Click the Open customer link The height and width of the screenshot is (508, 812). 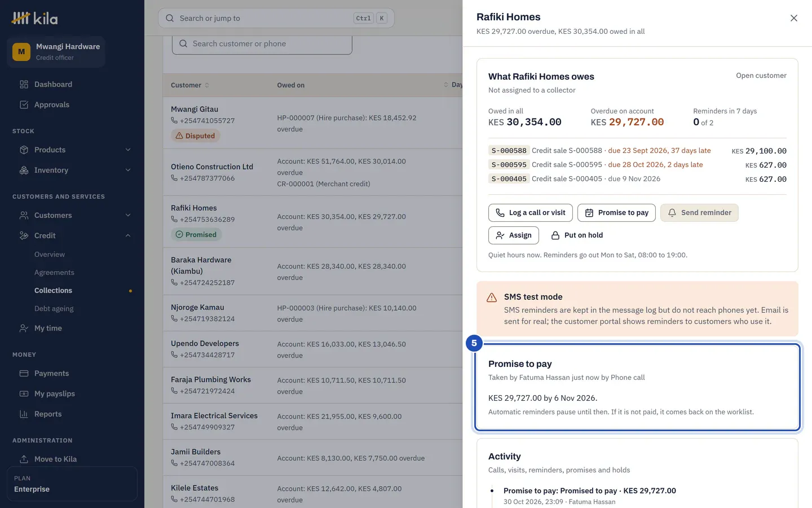(761, 75)
